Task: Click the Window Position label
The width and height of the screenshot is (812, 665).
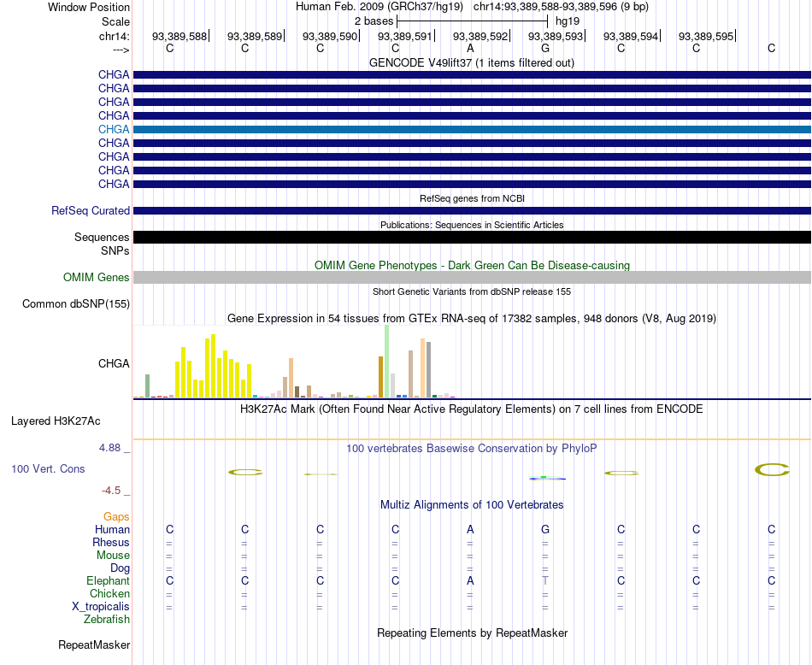Action: (x=89, y=7)
